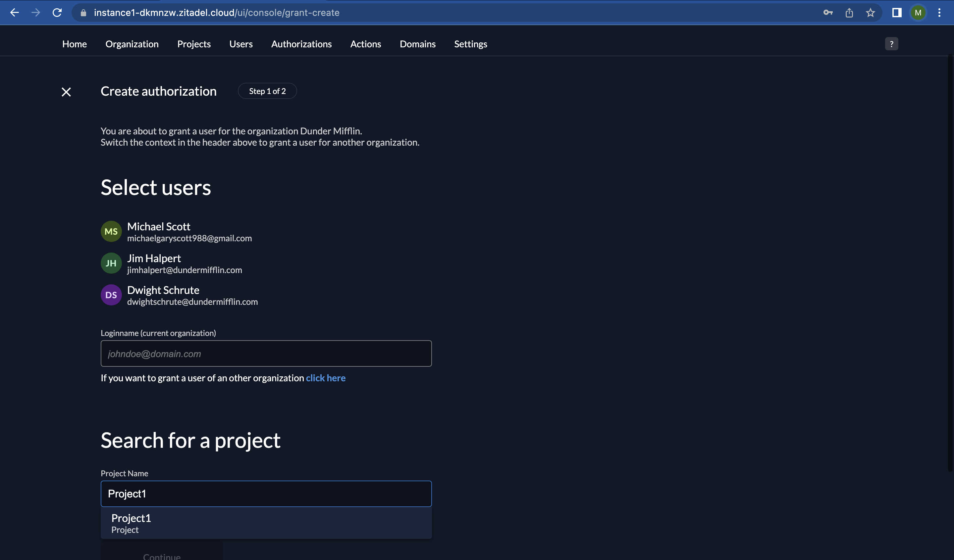Click the Loginname input field
Image resolution: width=954 pixels, height=560 pixels.
click(266, 353)
